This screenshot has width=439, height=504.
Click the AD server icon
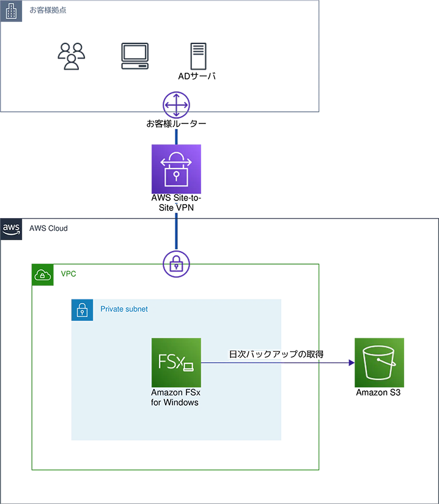tap(198, 56)
